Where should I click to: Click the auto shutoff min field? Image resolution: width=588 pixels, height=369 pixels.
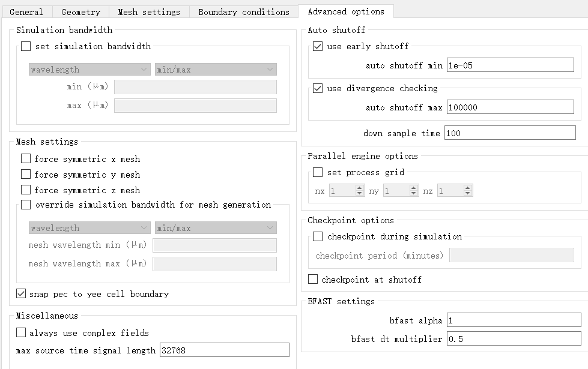coord(510,65)
